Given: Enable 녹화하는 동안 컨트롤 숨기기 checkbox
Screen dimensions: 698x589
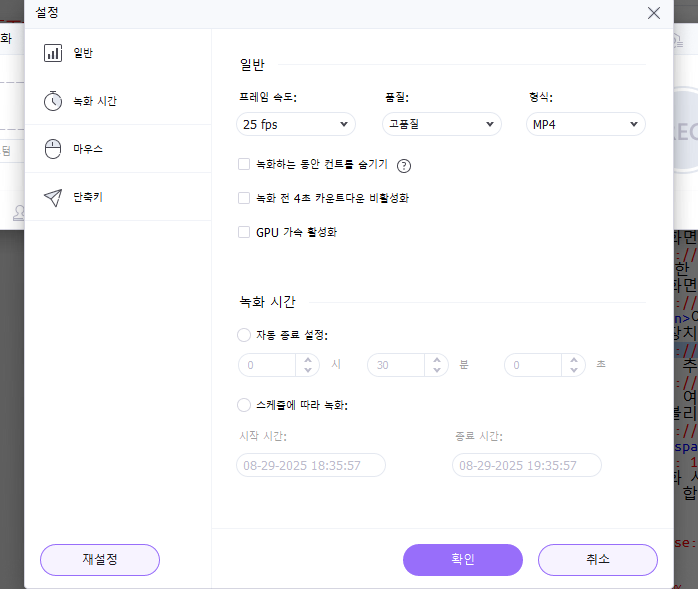Looking at the screenshot, I should (244, 164).
